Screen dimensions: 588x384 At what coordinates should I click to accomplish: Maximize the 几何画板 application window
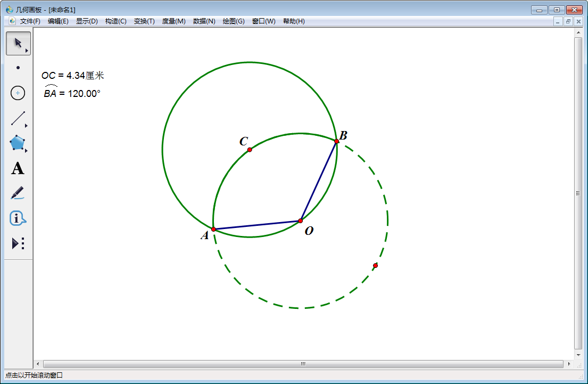(557, 10)
